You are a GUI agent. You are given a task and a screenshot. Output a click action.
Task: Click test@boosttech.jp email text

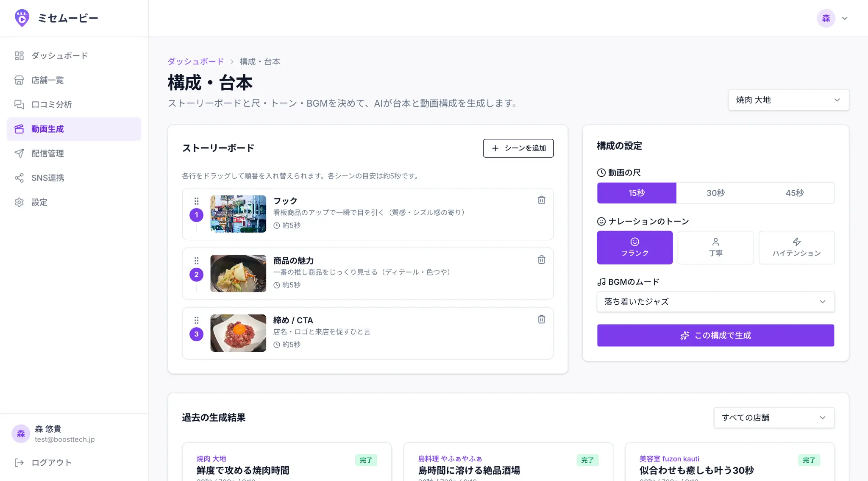click(64, 439)
